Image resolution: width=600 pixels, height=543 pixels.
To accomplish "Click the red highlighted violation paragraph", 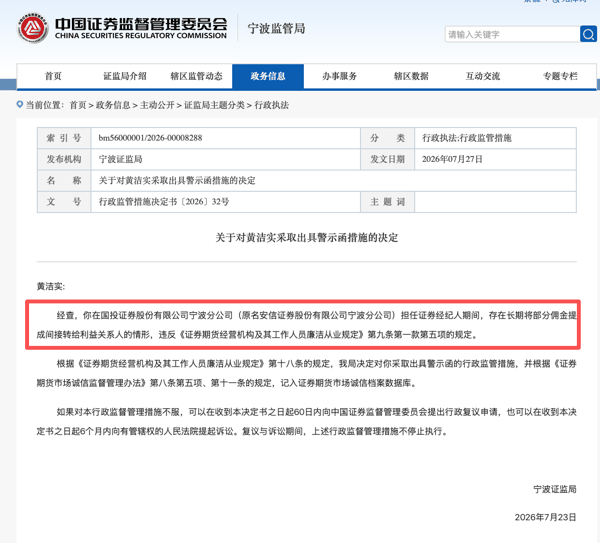I will [x=303, y=324].
